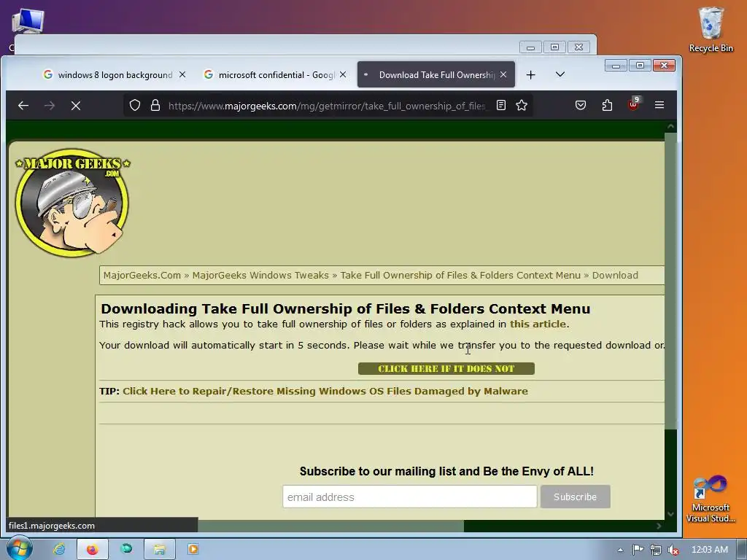Expand the list all tabs chevron
The width and height of the screenshot is (747, 560).
click(x=560, y=74)
